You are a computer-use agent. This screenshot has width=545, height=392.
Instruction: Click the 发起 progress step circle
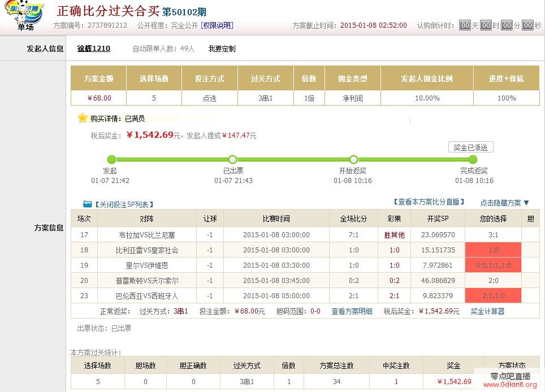[111, 159]
